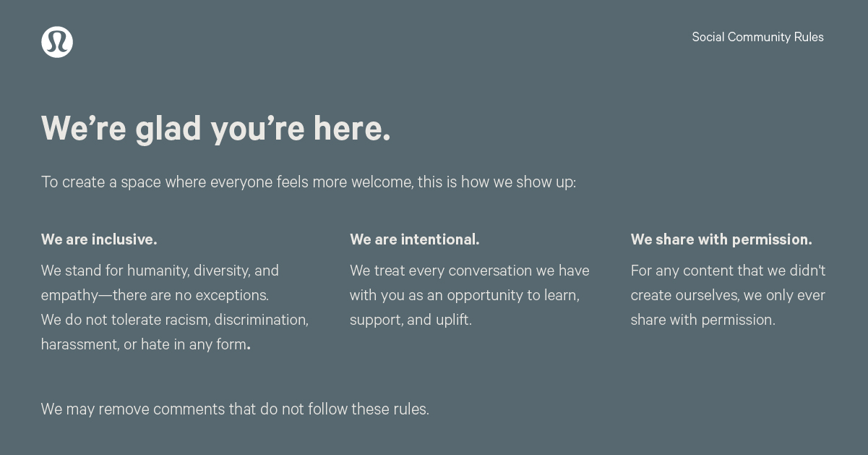Click the lululemon circular logo icon
868x455 pixels.
point(57,42)
